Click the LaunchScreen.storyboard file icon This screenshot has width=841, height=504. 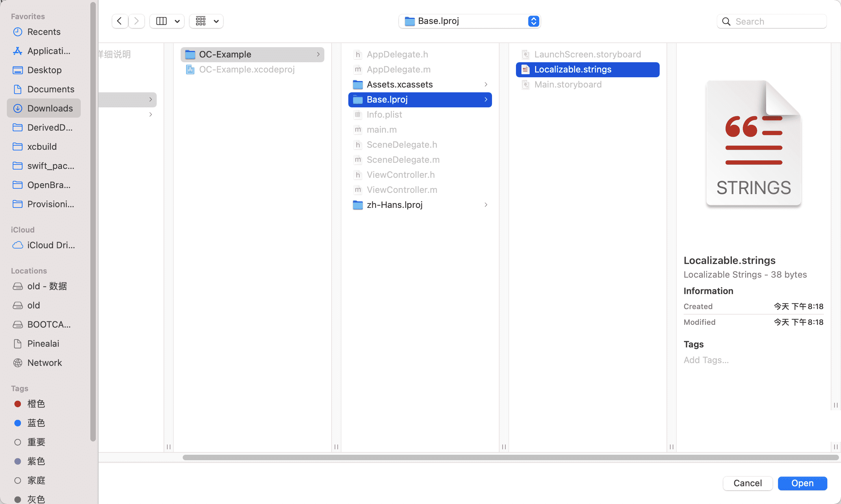pos(526,54)
